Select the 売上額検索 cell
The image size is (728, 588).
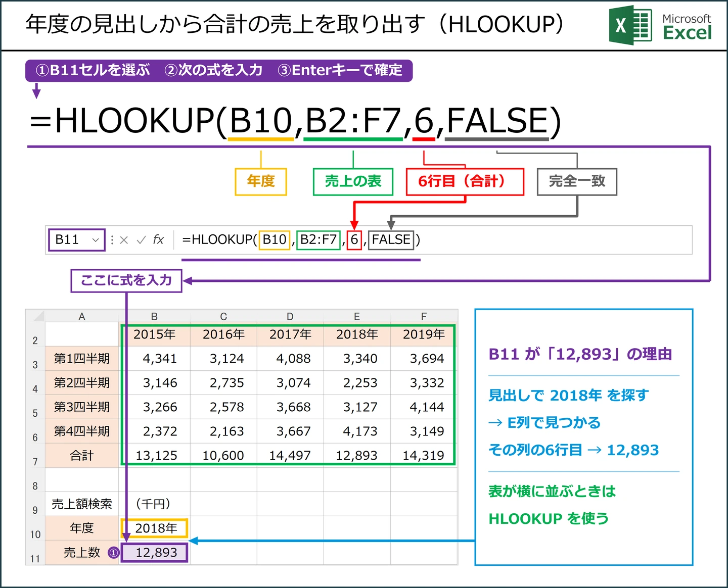(x=82, y=504)
